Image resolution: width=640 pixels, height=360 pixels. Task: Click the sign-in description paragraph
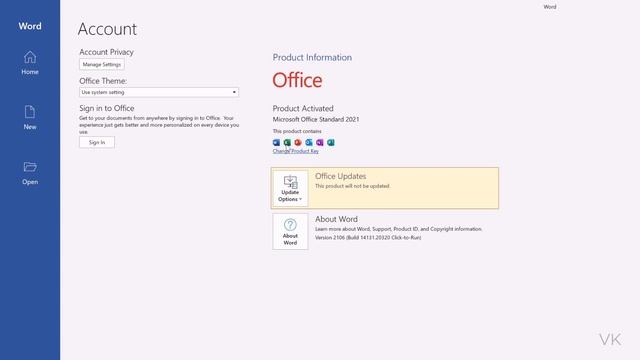point(159,125)
